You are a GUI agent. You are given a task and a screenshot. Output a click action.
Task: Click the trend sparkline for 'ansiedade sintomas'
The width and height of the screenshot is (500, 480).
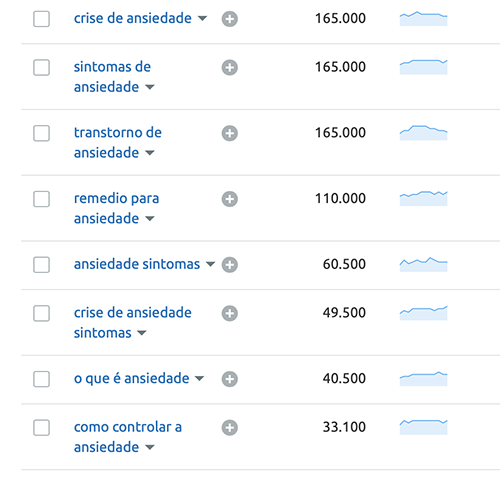423,265
